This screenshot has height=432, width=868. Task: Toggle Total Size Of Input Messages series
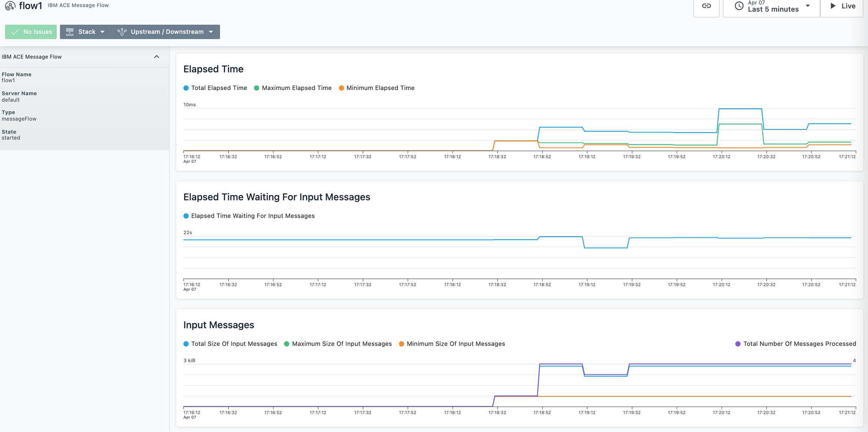(230, 344)
